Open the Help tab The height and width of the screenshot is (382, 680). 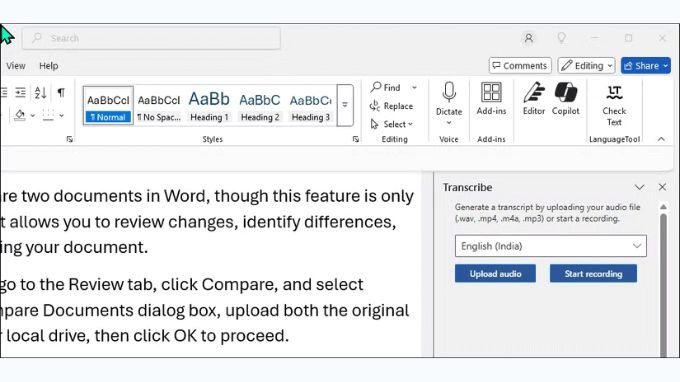pyautogui.click(x=49, y=66)
